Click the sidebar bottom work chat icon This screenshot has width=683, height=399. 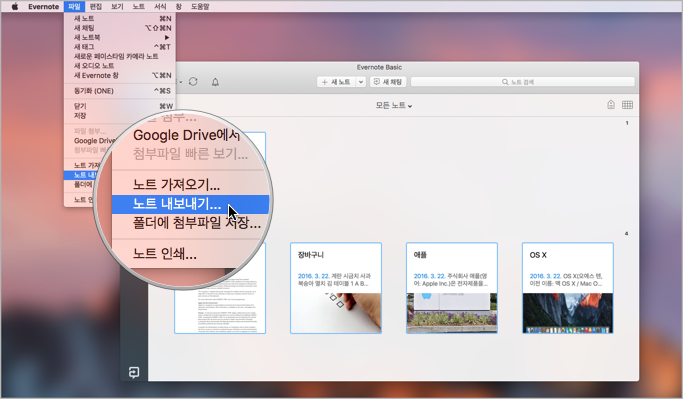(x=134, y=372)
